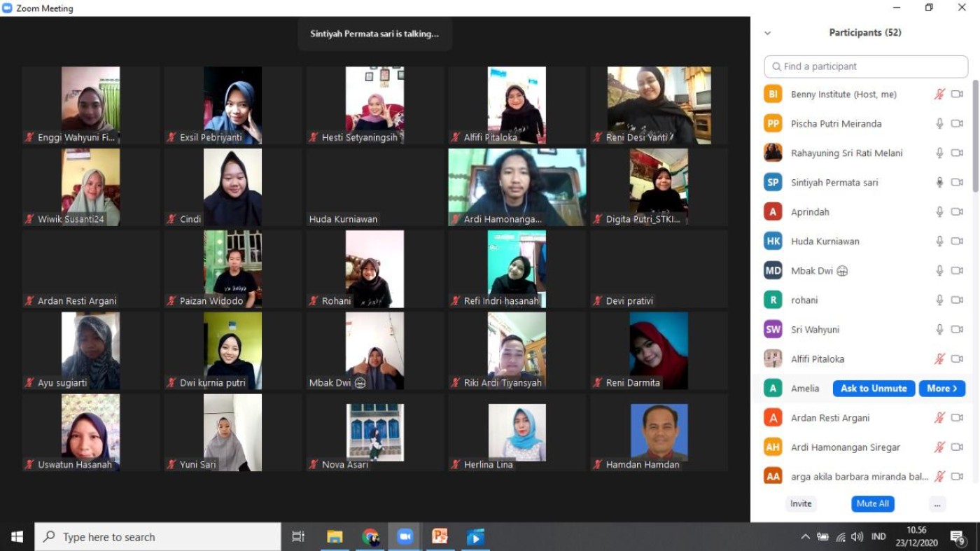Ask Amelia to unmute
The height and width of the screenshot is (551, 980).
(x=874, y=389)
